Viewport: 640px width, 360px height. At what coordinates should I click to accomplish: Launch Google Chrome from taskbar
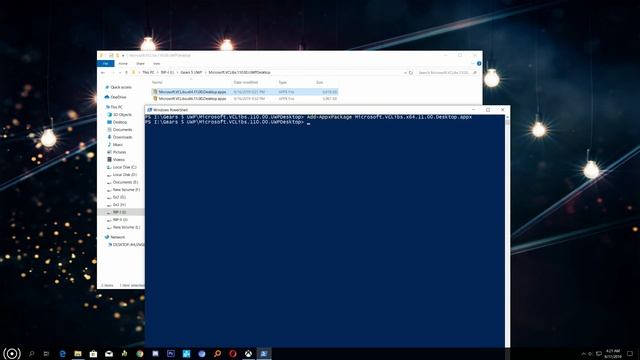(140, 354)
